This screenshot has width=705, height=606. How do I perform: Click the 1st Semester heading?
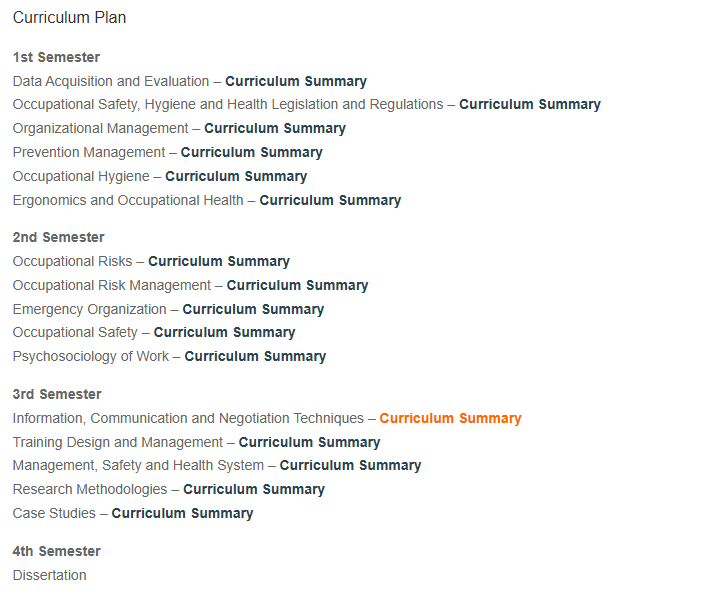56,58
